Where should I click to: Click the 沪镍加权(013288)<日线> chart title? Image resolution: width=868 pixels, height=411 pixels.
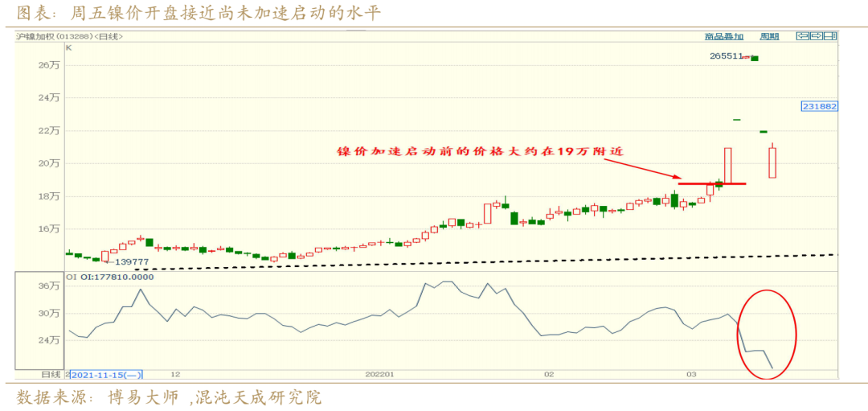70,36
